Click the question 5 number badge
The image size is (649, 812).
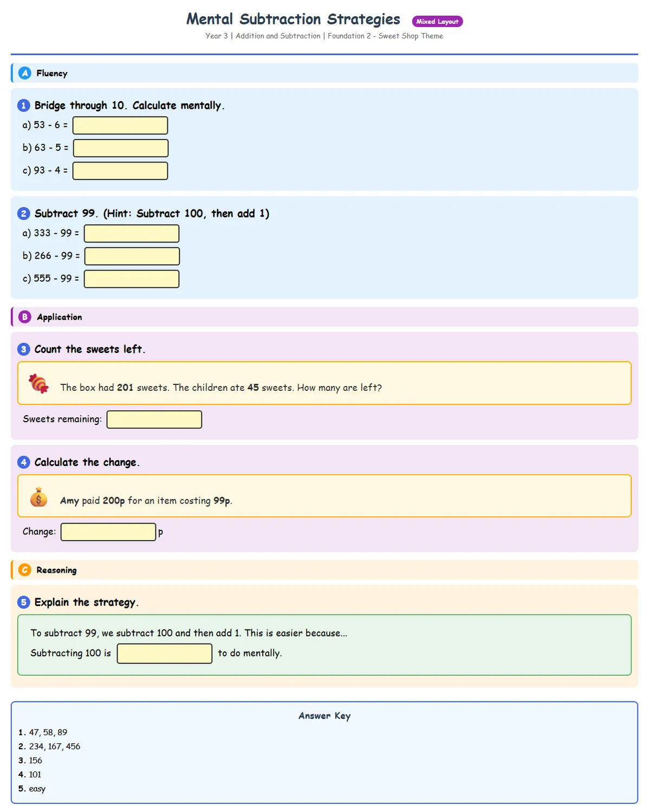click(x=23, y=603)
